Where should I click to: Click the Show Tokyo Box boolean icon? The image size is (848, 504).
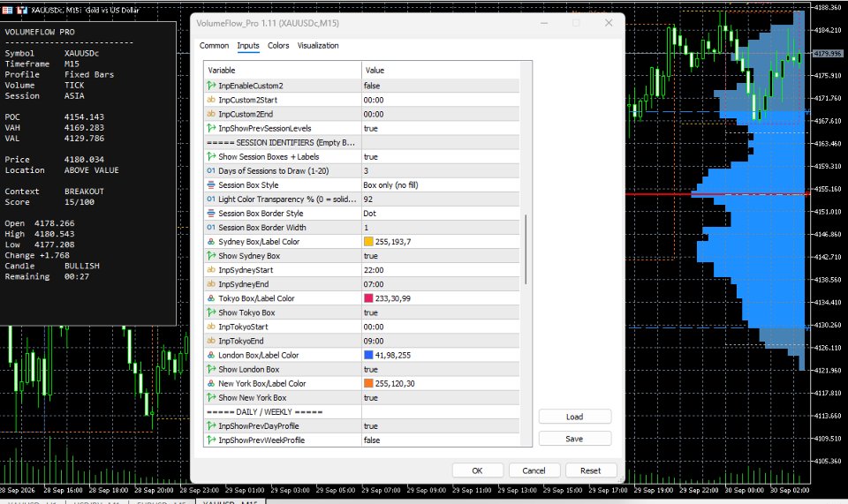pyautogui.click(x=211, y=312)
